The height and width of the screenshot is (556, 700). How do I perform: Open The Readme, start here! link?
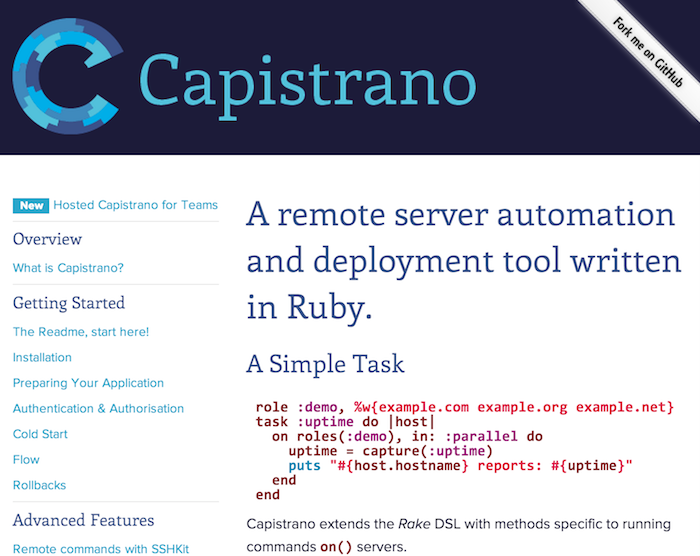pos(81,332)
